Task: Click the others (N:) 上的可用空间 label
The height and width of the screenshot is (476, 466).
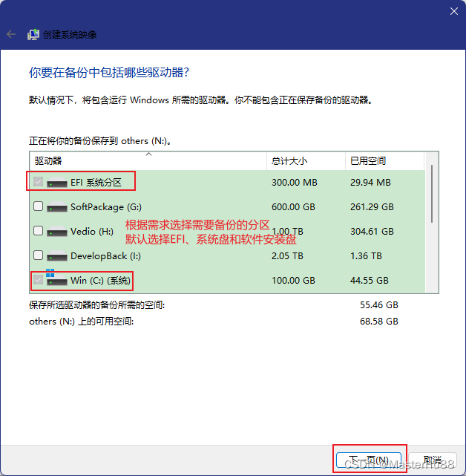Action: pos(82,322)
